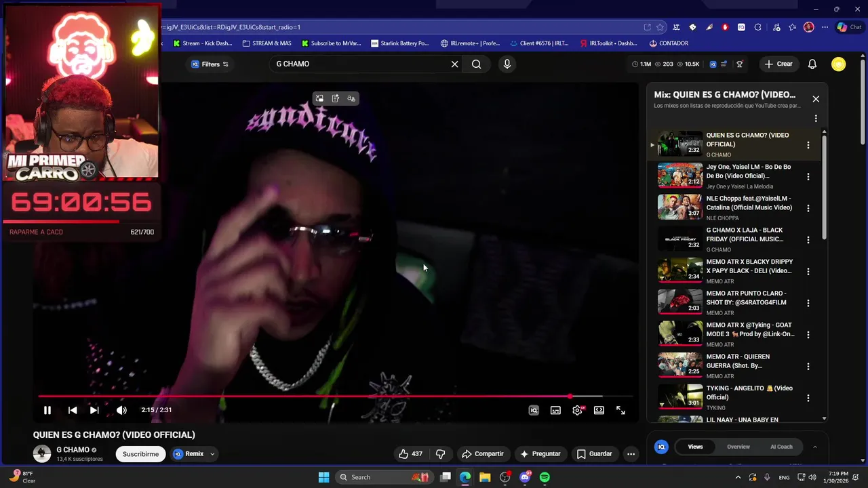Close the Mix playlist panel
This screenshot has height=488, width=868.
(x=816, y=99)
